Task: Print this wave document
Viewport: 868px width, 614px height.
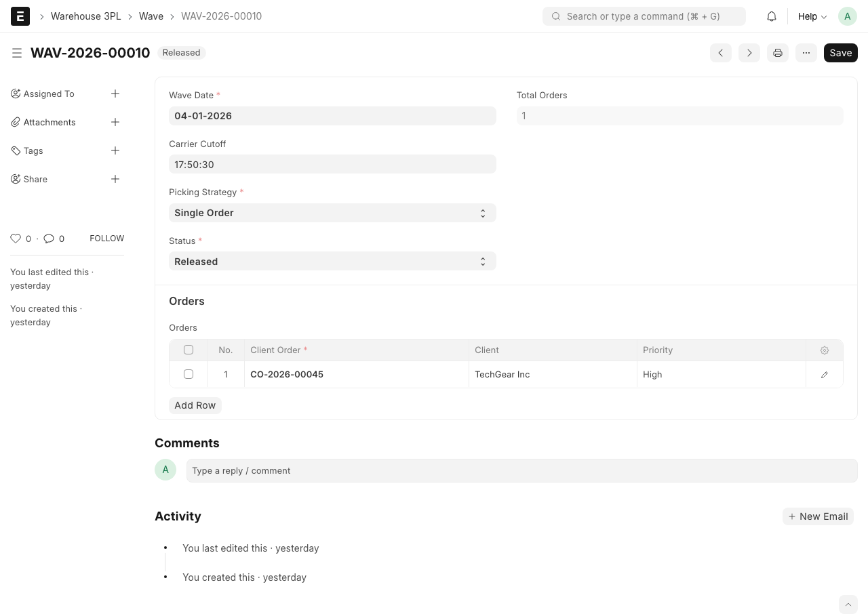Action: [778, 53]
